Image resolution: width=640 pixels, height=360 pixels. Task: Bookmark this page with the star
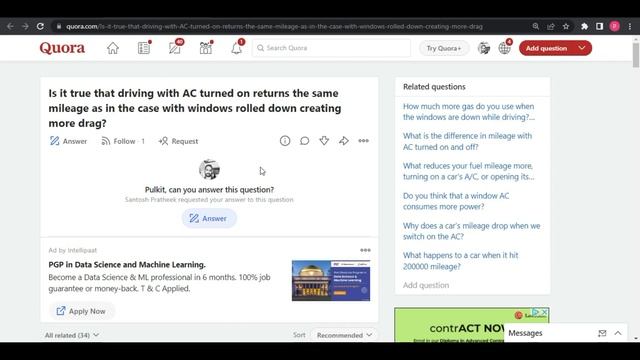[566, 27]
